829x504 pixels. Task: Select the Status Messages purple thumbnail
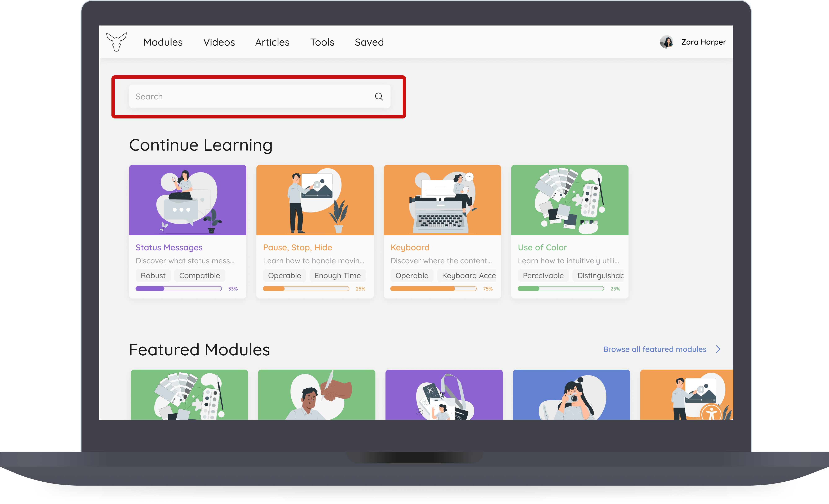click(188, 200)
